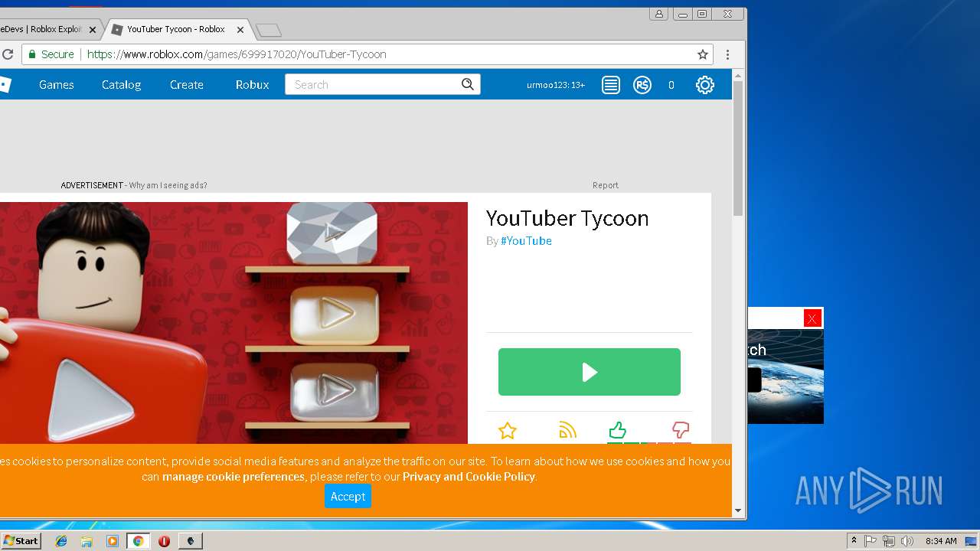Open the settings gear icon
Screen dimensions: 980x551
704,85
